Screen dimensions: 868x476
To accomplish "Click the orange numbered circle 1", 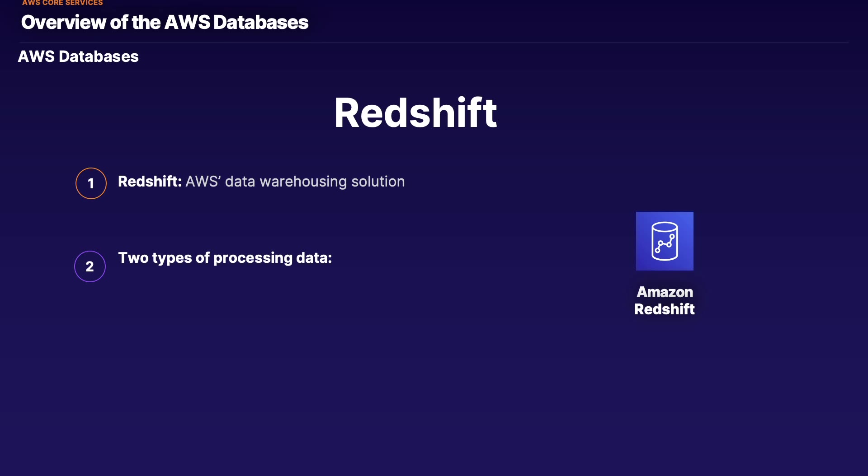I will tap(91, 183).
